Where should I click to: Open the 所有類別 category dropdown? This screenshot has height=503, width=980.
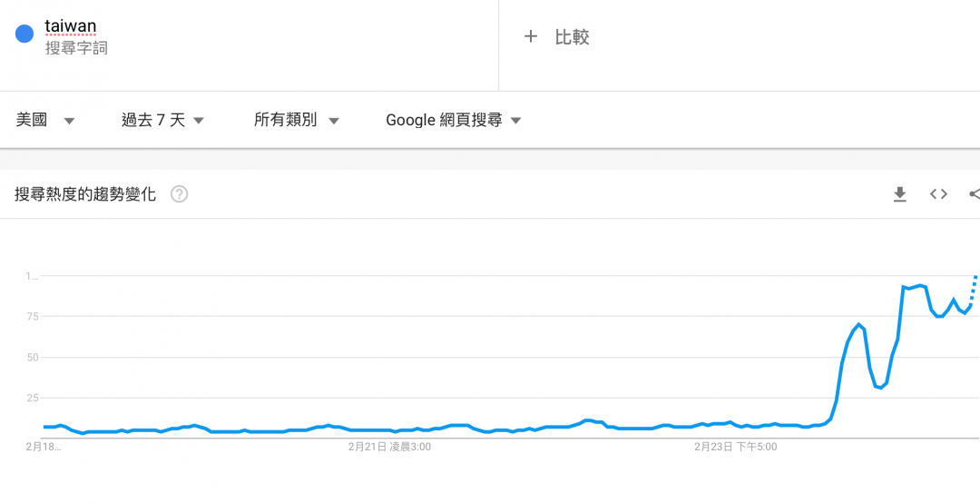[x=297, y=120]
